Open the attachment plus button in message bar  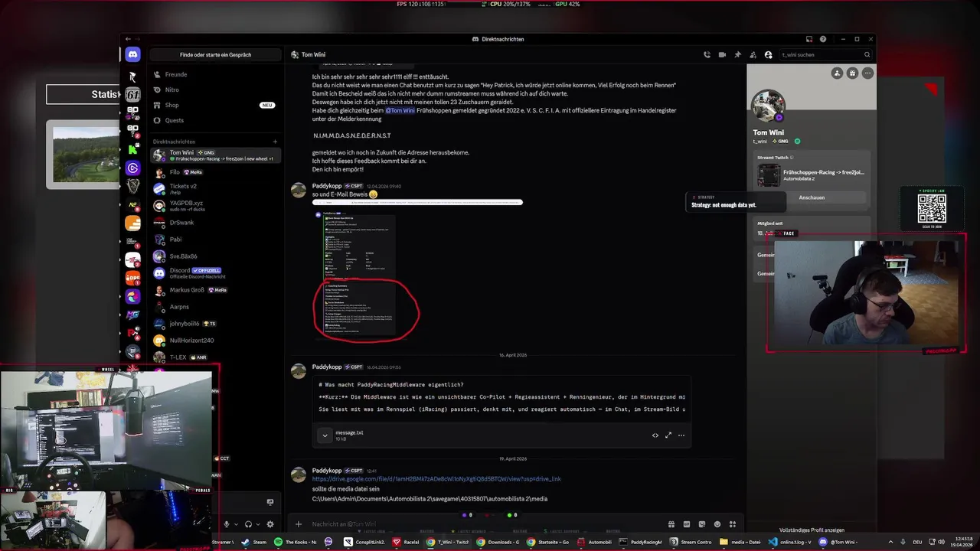299,524
